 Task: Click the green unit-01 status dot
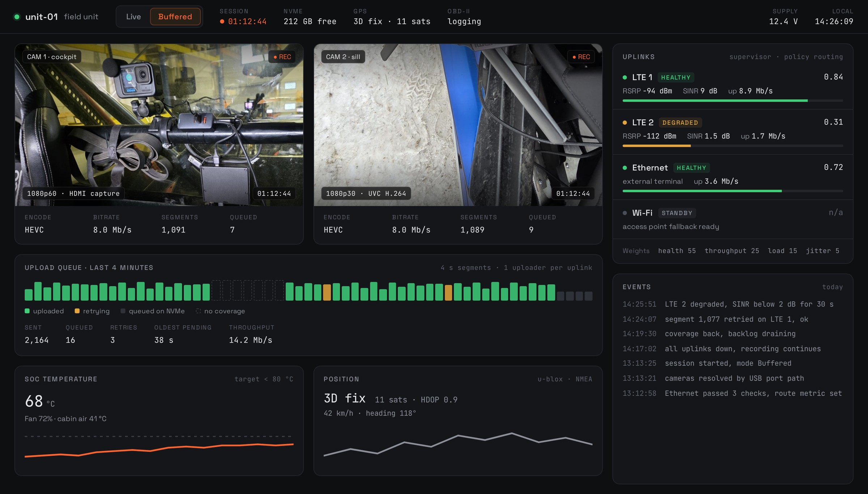(x=17, y=17)
